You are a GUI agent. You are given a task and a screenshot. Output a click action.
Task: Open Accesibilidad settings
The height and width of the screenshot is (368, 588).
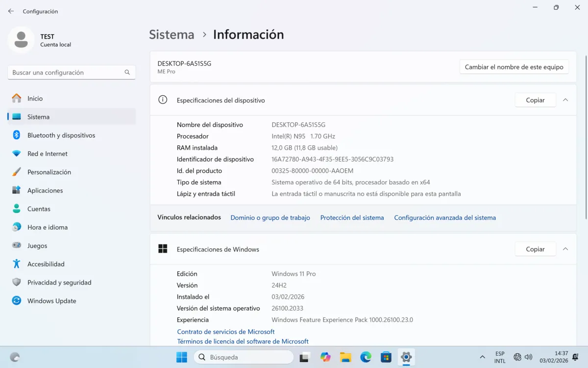coord(46,264)
